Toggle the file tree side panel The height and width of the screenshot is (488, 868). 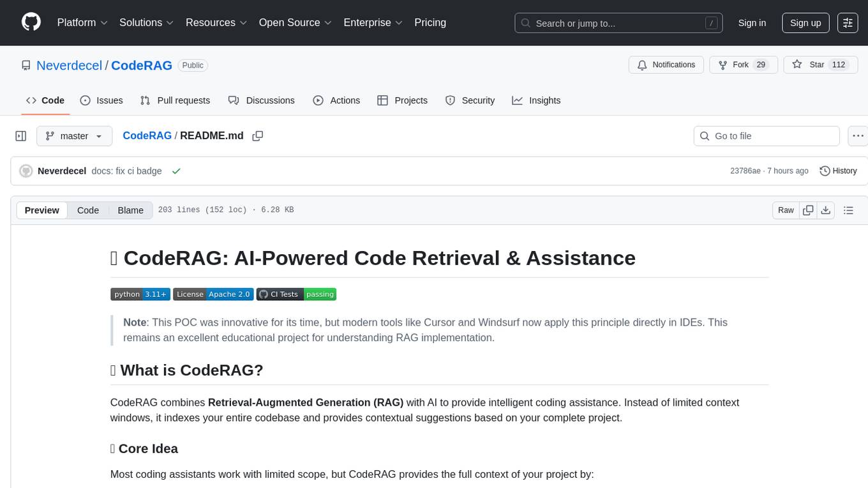click(x=21, y=136)
